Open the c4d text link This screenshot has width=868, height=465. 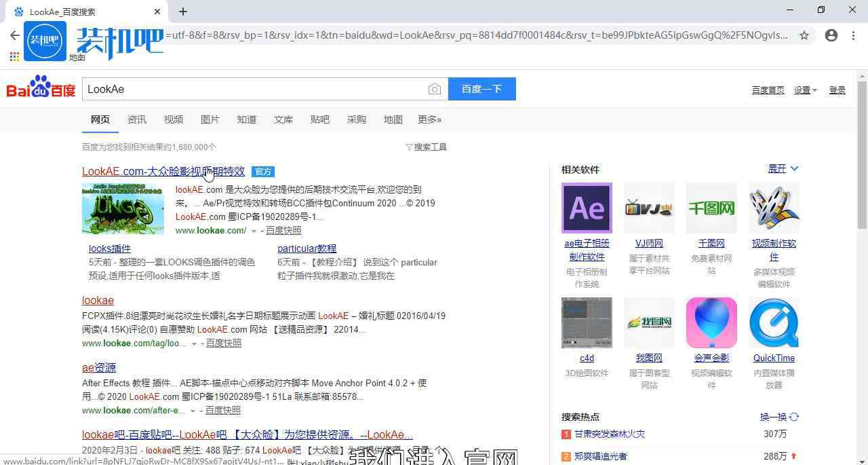pyautogui.click(x=587, y=358)
